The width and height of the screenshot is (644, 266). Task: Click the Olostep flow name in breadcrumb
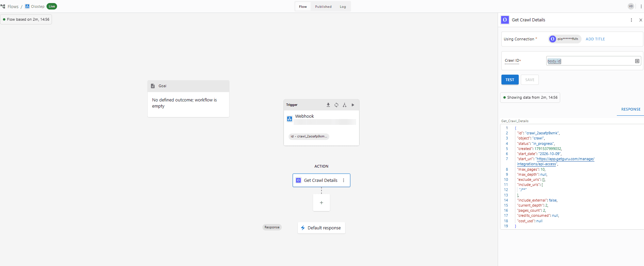coord(38,6)
